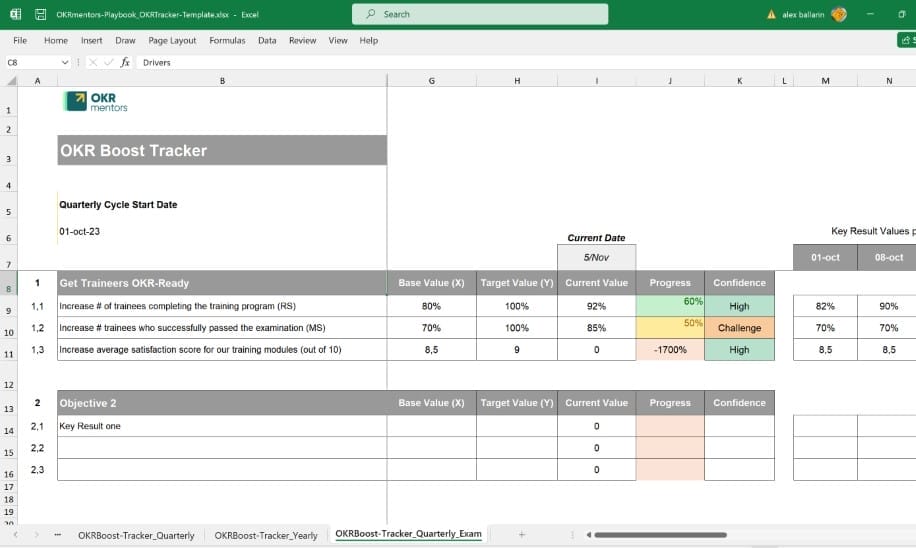Click the Save icon in title bar
This screenshot has height=548, width=916.
coord(40,15)
